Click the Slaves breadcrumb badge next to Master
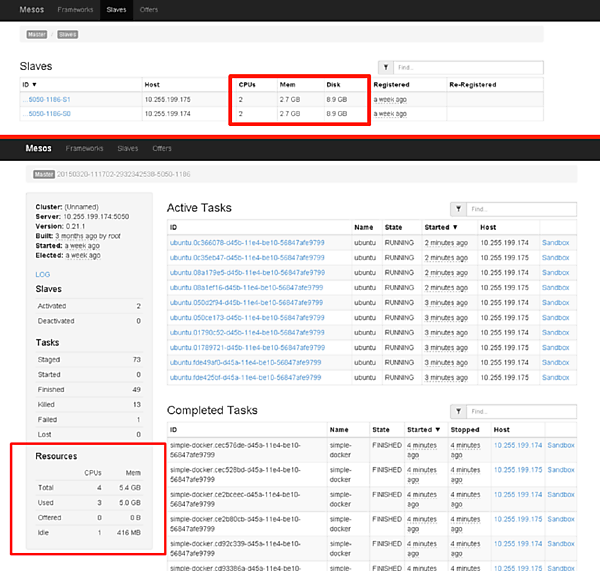This screenshot has height=571, width=600. tap(68, 34)
